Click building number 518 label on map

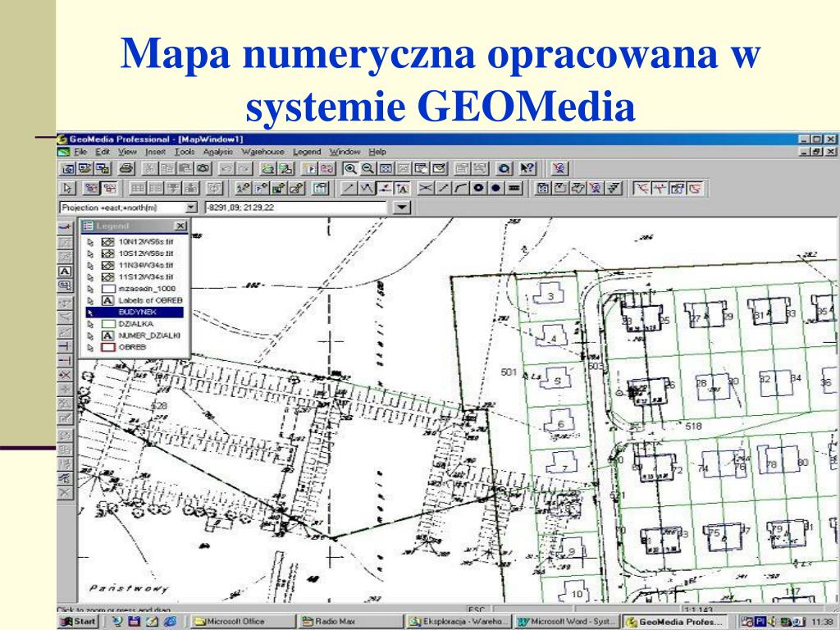tap(693, 427)
